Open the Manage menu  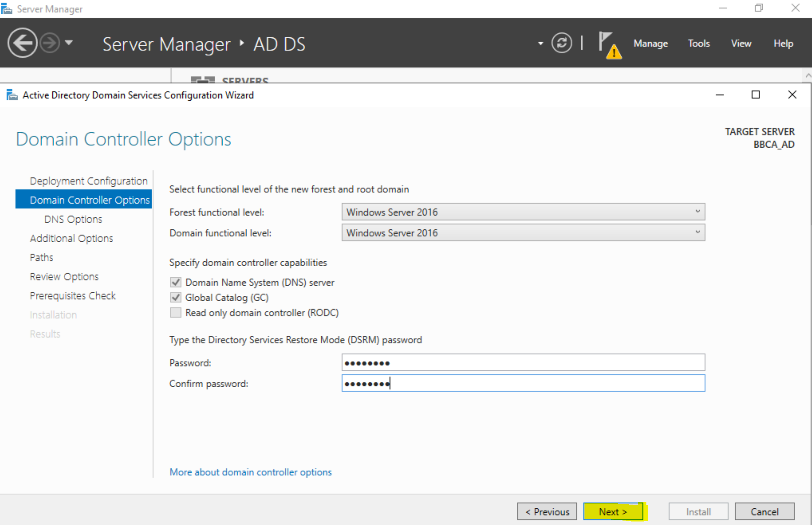651,44
